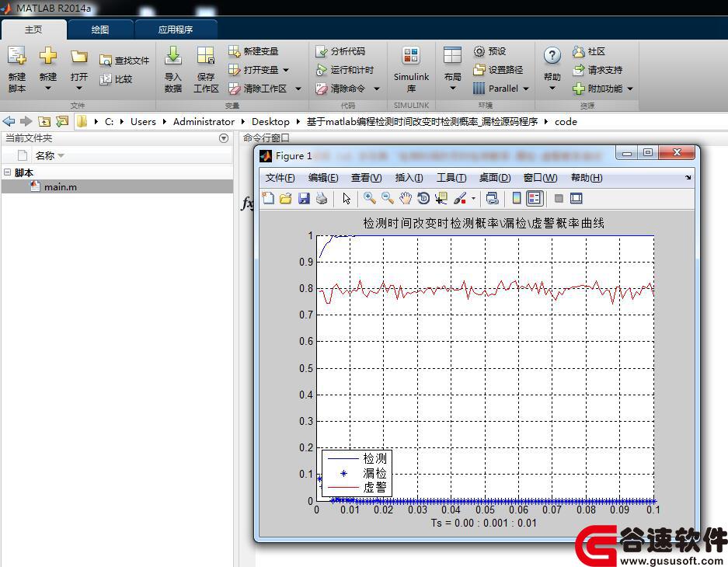Image resolution: width=728 pixels, height=567 pixels.
Task: Toggle the Rotate 3D tool
Action: [x=423, y=199]
